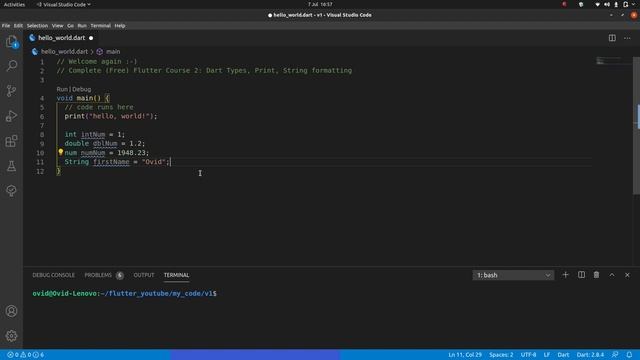The image size is (640, 360).
Task: Kill the terminal with trash icon
Action: point(596,275)
